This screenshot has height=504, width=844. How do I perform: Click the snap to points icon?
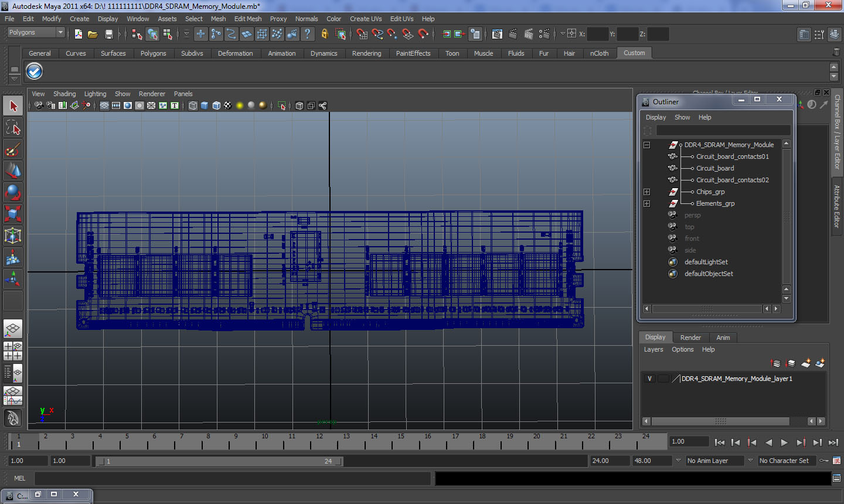[x=393, y=34]
